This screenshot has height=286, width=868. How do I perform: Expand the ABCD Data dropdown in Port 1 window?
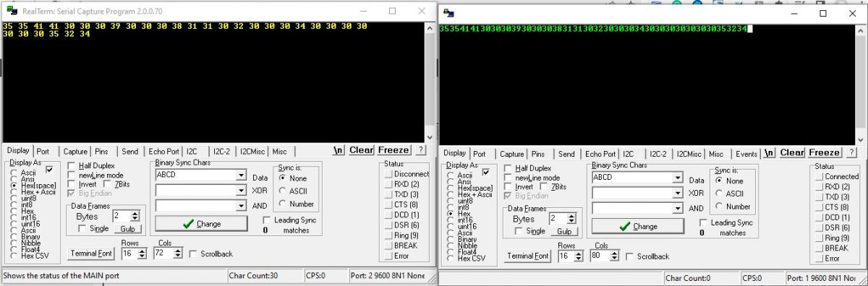click(x=677, y=178)
